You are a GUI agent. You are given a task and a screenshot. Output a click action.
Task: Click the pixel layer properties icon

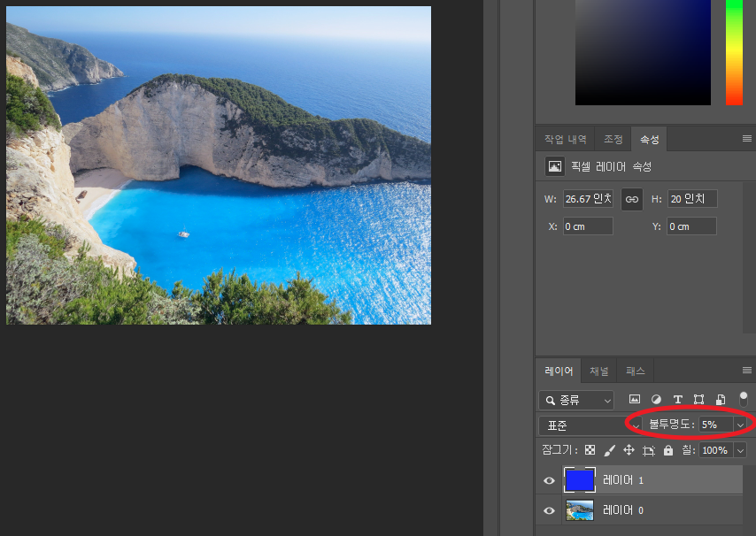[x=554, y=166]
